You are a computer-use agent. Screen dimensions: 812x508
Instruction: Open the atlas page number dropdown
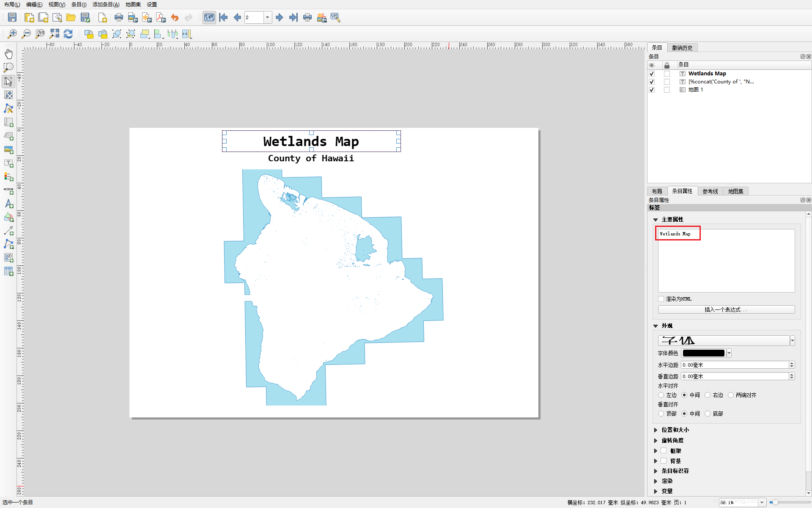click(267, 17)
